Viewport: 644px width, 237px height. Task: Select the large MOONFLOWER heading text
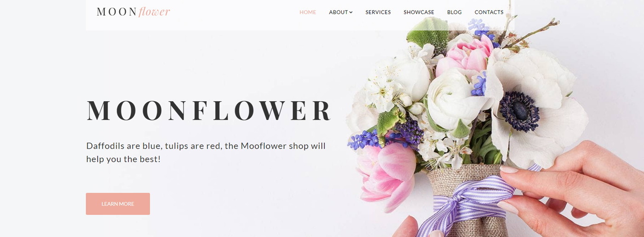tap(209, 110)
